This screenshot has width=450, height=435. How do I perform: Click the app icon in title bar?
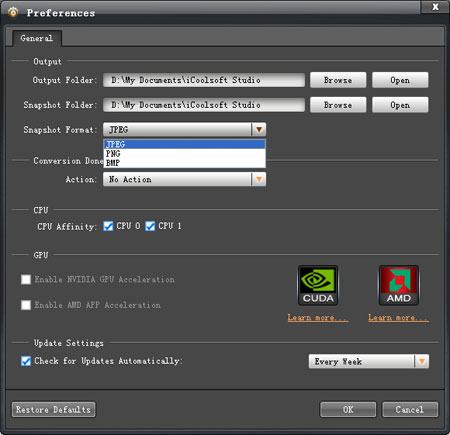click(x=13, y=13)
